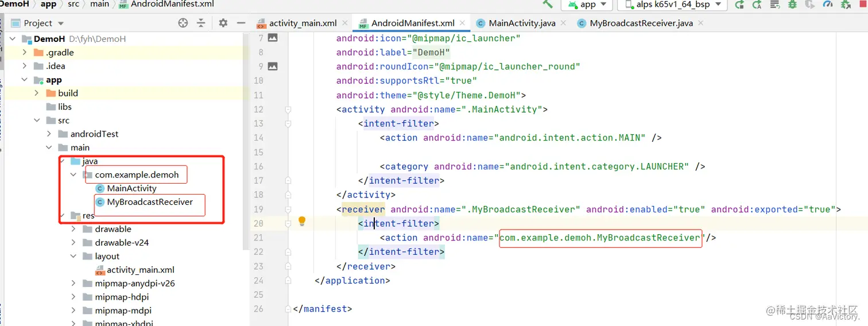This screenshot has height=326, width=868.
Task: Click the green Debug bug icon
Action: 793,5
